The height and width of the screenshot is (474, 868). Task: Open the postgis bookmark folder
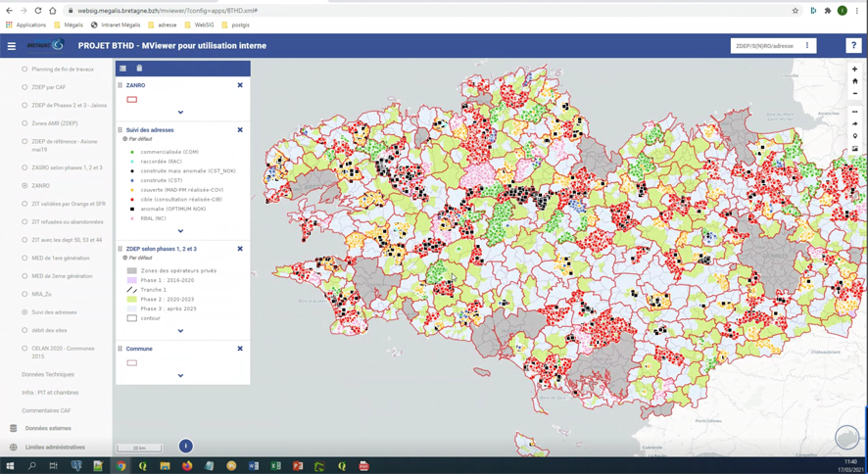pos(235,24)
